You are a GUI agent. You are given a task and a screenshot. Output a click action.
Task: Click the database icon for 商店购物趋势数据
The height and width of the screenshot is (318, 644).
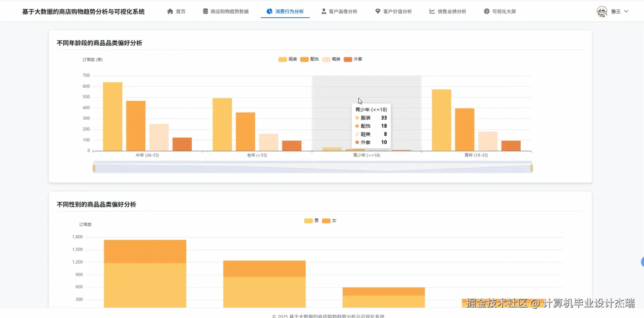(205, 11)
